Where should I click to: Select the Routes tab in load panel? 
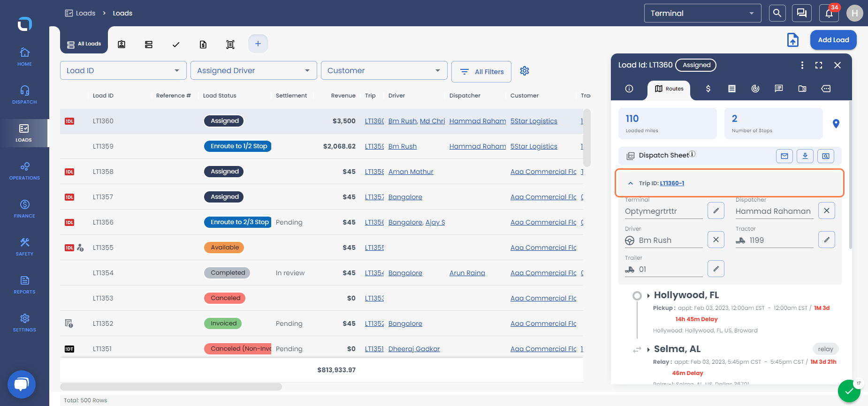pyautogui.click(x=669, y=89)
